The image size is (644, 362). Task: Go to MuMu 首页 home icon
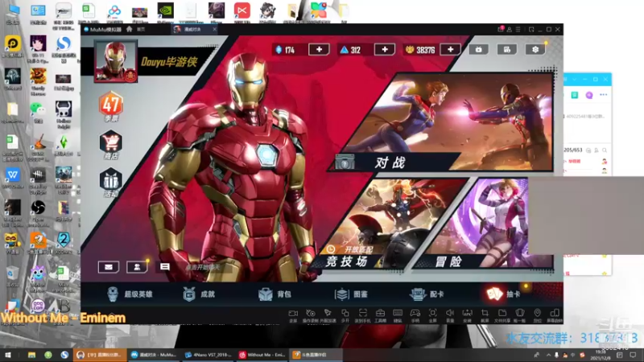tap(130, 29)
